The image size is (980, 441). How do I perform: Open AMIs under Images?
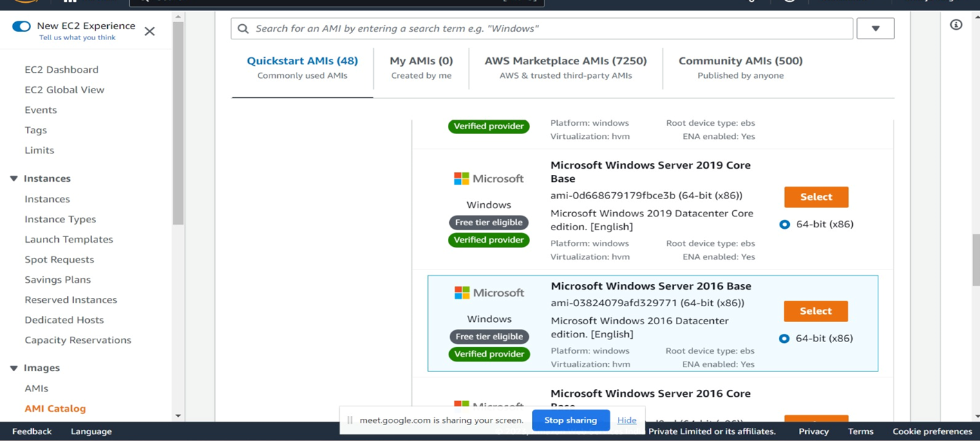(x=36, y=388)
